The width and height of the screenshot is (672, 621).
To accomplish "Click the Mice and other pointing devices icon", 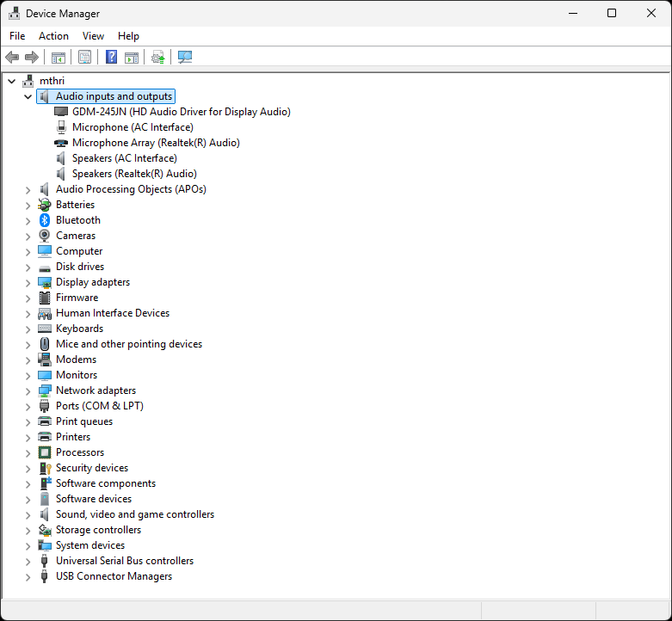I will (45, 344).
